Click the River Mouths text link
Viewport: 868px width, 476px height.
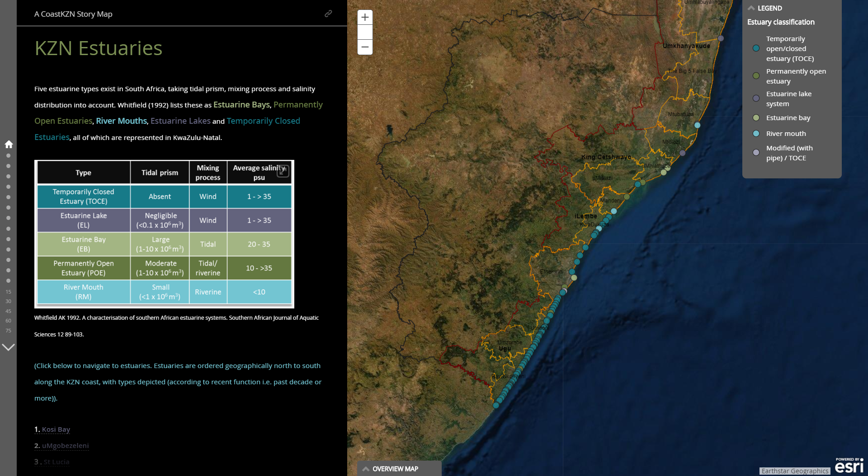[x=121, y=121]
